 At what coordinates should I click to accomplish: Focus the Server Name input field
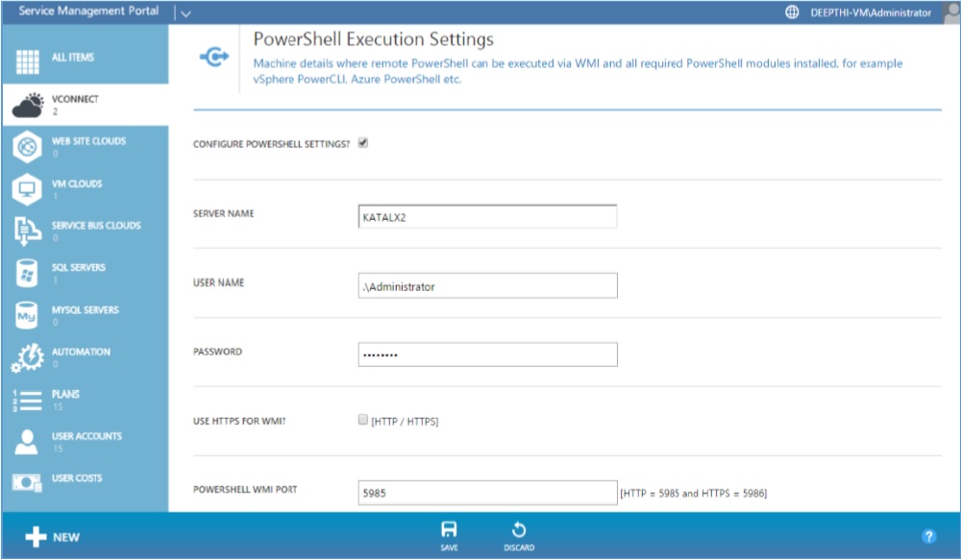[x=487, y=217]
